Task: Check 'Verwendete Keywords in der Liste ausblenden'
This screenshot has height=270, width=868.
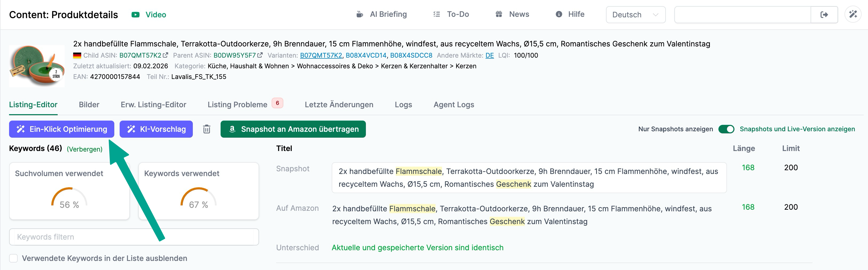Action: (13, 258)
